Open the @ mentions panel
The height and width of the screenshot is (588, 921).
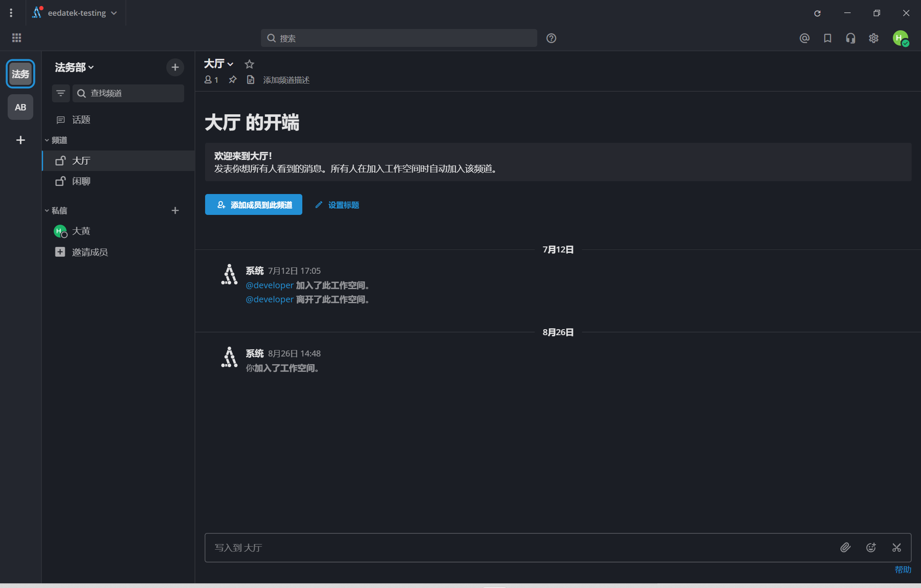click(x=804, y=38)
